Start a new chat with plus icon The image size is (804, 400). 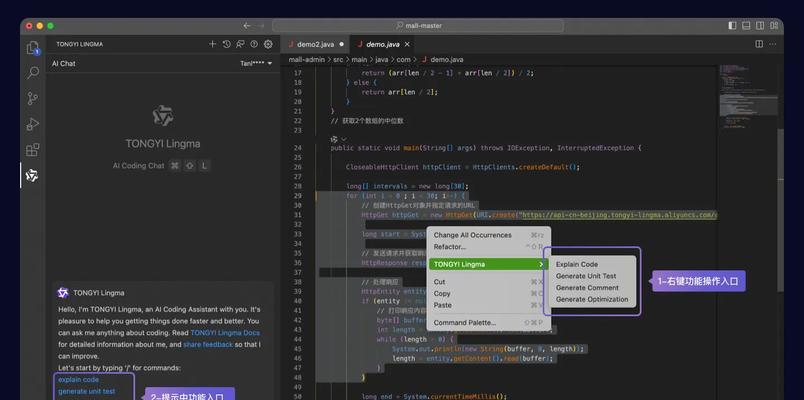212,44
